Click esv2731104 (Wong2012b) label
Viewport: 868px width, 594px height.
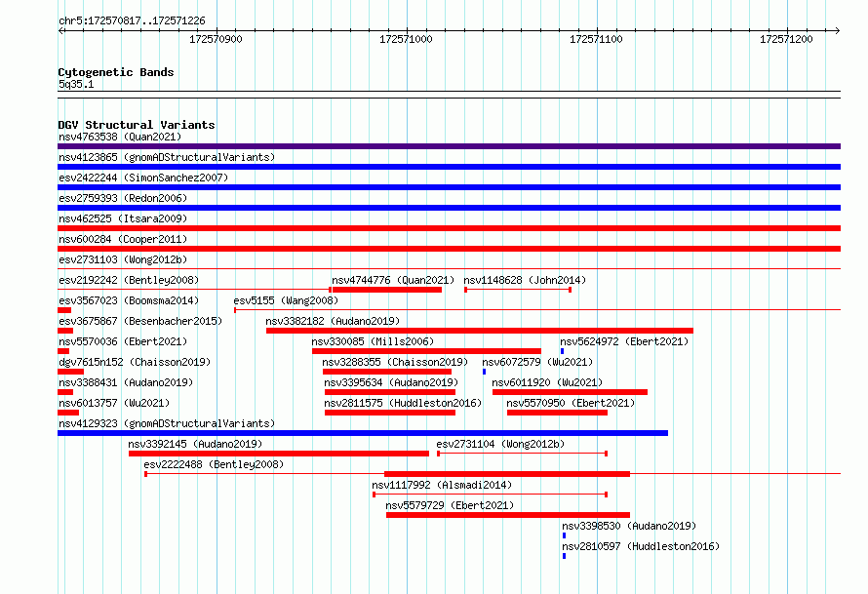click(x=500, y=444)
